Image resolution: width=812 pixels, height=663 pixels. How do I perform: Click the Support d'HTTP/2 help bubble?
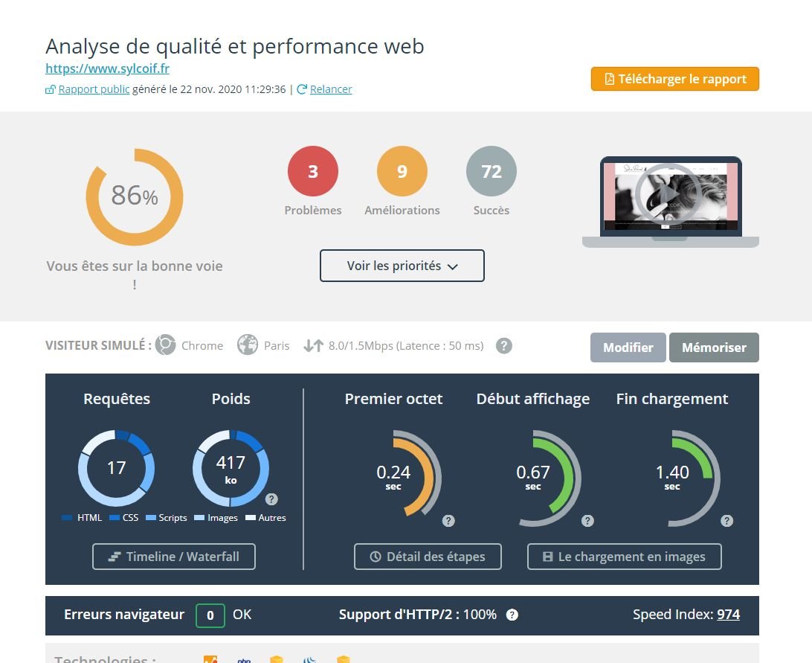(x=511, y=615)
